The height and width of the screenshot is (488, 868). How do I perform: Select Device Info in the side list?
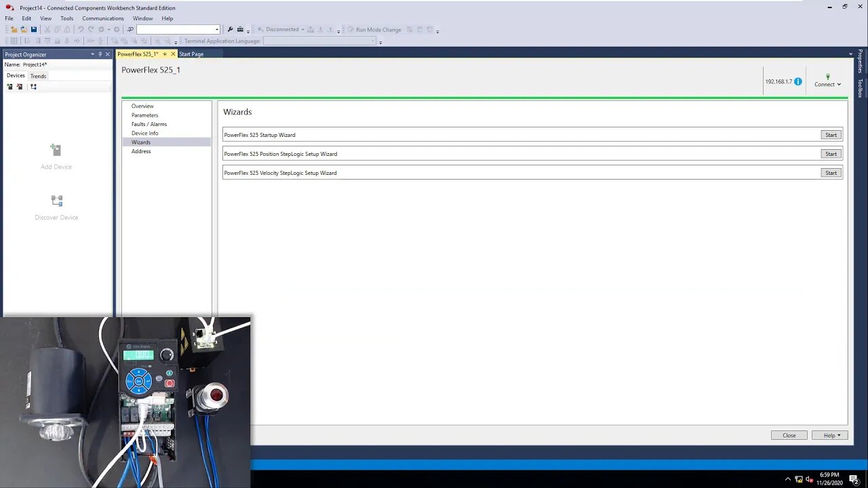(x=144, y=134)
